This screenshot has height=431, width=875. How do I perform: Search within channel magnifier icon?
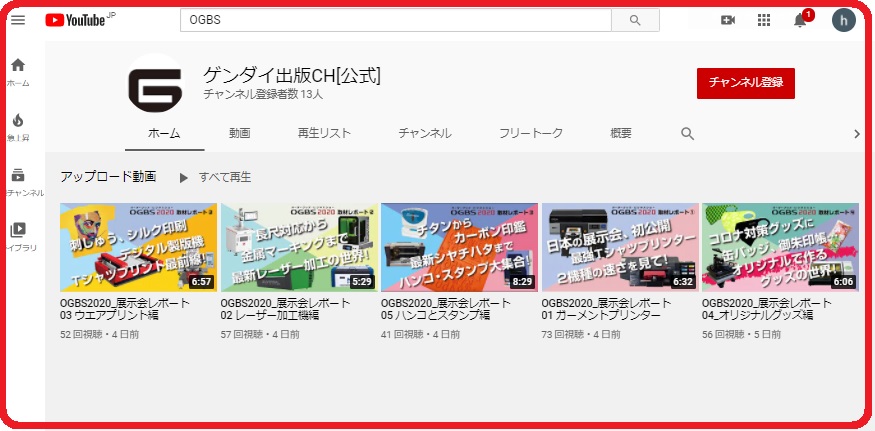(688, 133)
